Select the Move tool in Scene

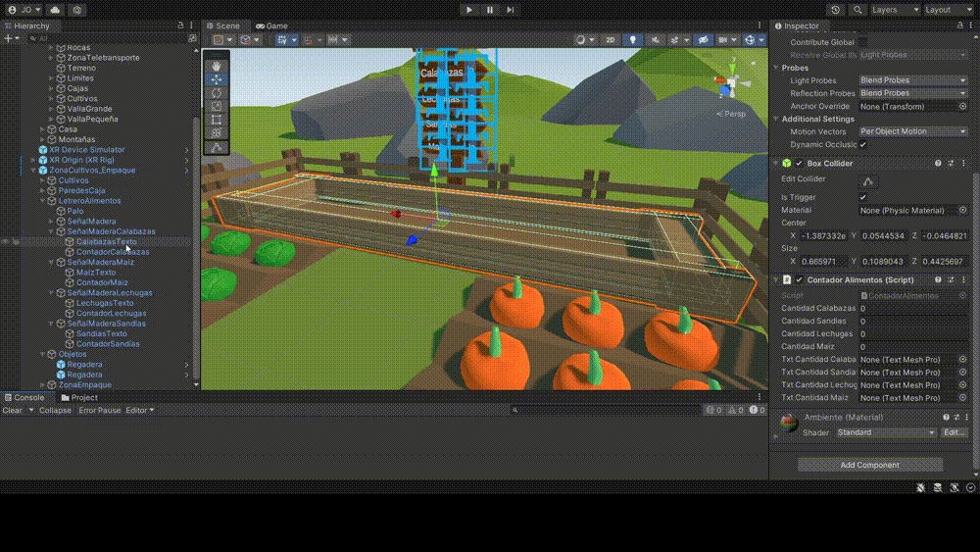tap(217, 79)
